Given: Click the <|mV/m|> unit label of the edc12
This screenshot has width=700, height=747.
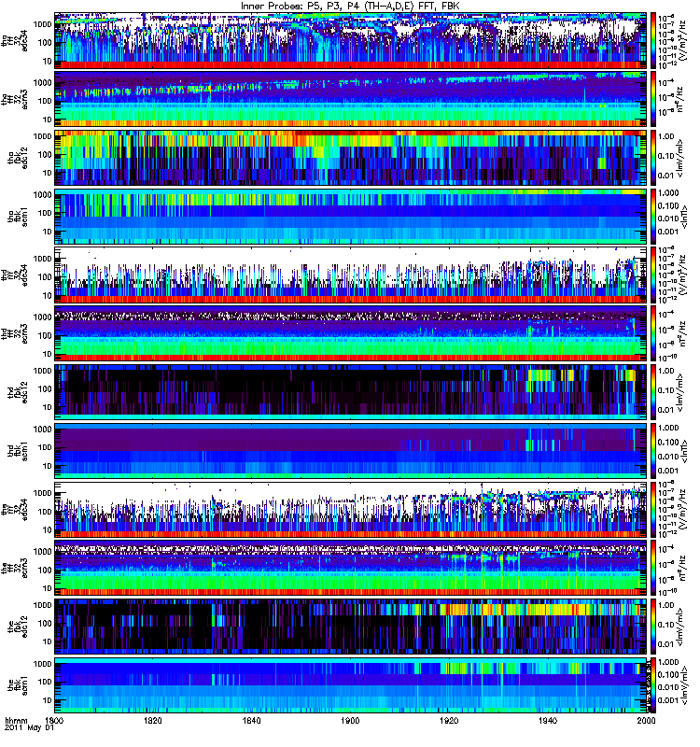Looking at the screenshot, I should click(680, 627).
